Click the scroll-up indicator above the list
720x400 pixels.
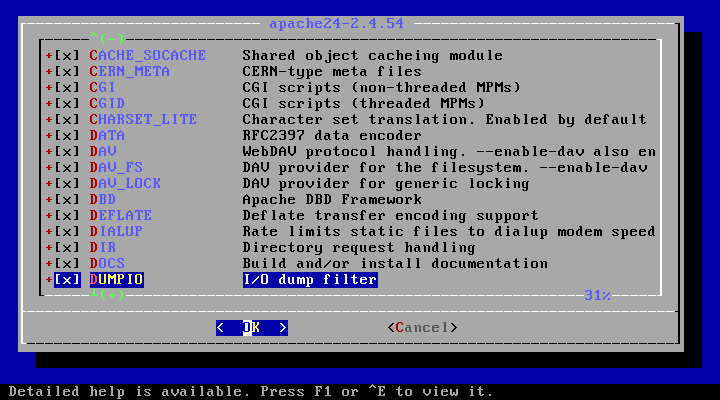pyautogui.click(x=107, y=38)
